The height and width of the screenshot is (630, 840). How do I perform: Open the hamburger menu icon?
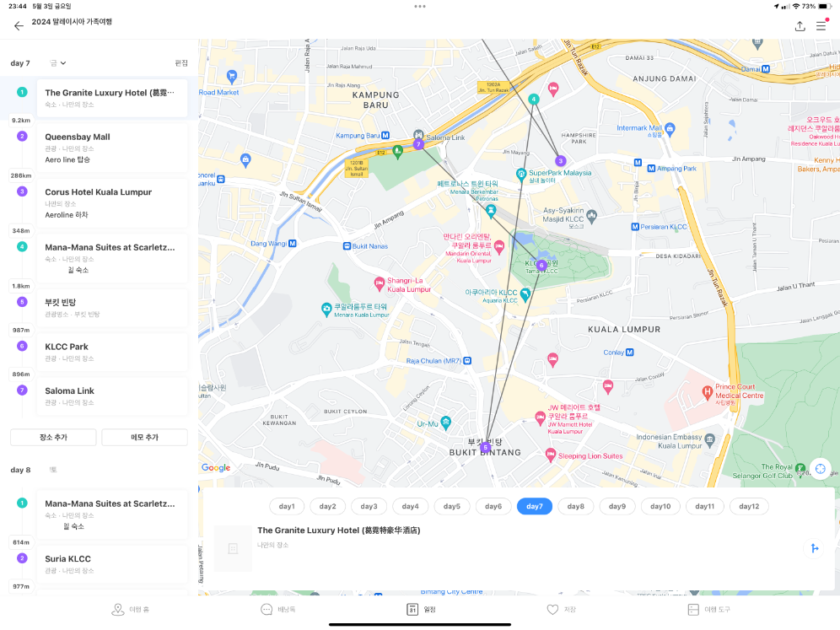[x=821, y=25]
